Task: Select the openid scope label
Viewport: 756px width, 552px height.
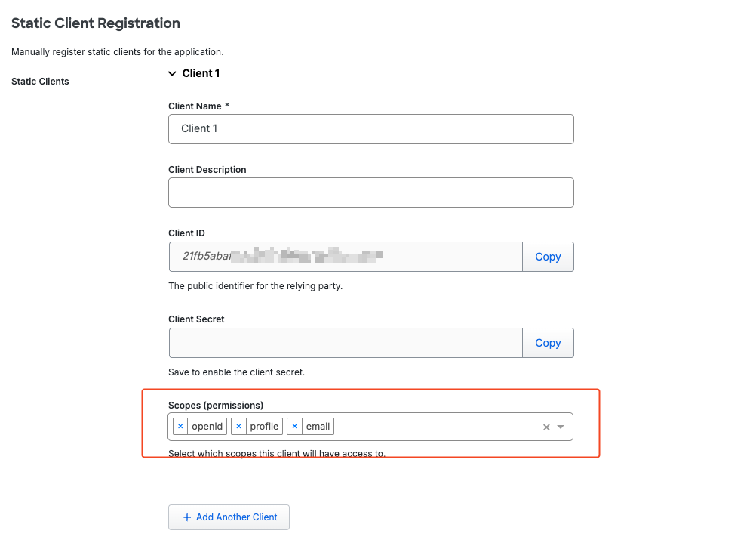Action: click(x=207, y=427)
